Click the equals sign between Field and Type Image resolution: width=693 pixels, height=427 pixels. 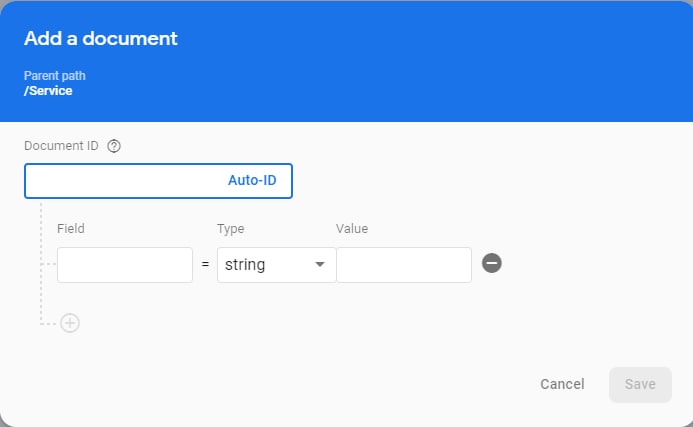point(205,264)
